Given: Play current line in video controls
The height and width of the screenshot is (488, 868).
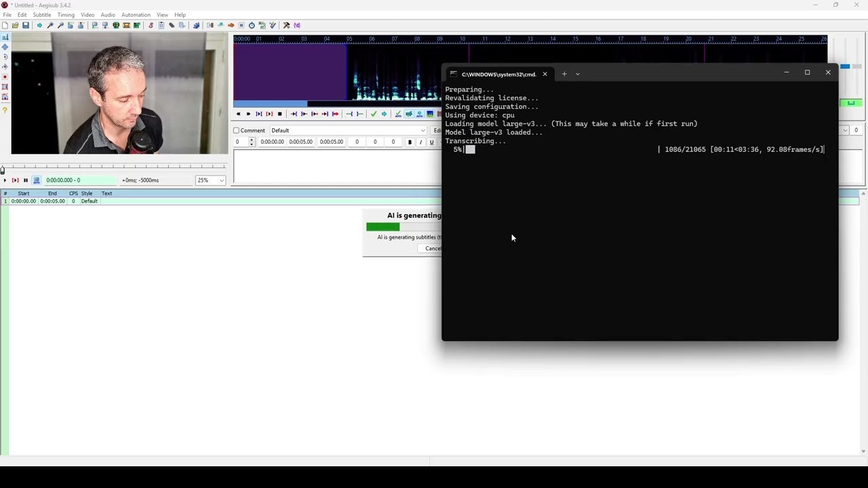Looking at the screenshot, I should tap(15, 180).
